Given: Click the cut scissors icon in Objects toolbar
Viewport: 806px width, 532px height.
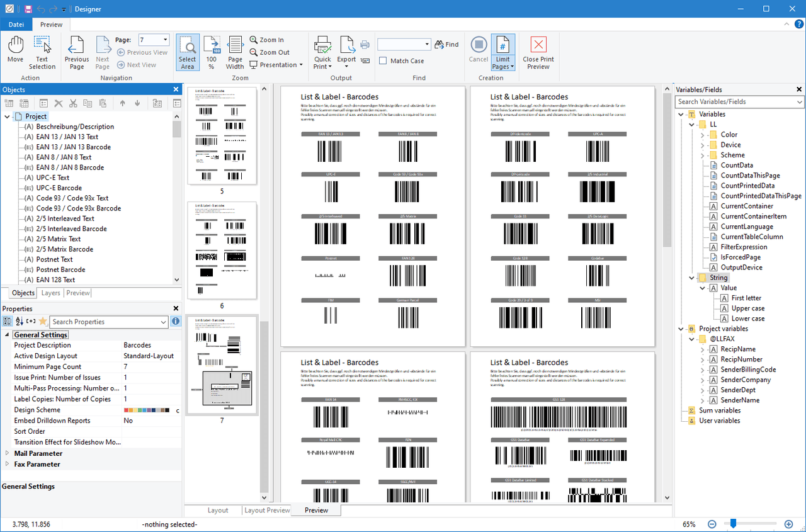Looking at the screenshot, I should point(73,103).
